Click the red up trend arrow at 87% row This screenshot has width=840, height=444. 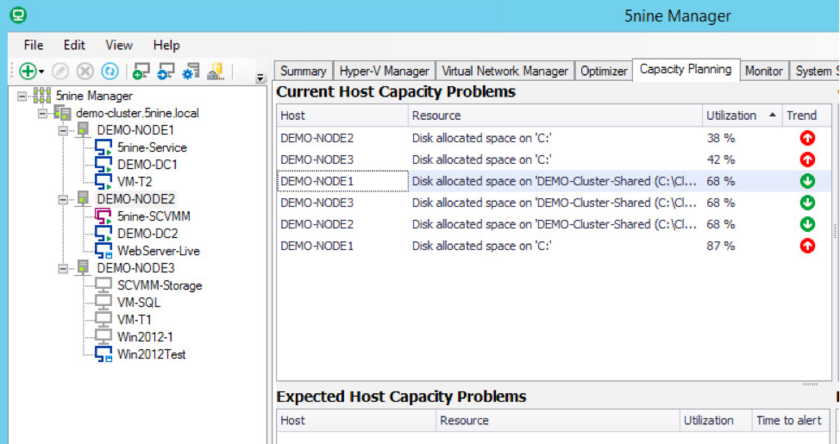(807, 245)
